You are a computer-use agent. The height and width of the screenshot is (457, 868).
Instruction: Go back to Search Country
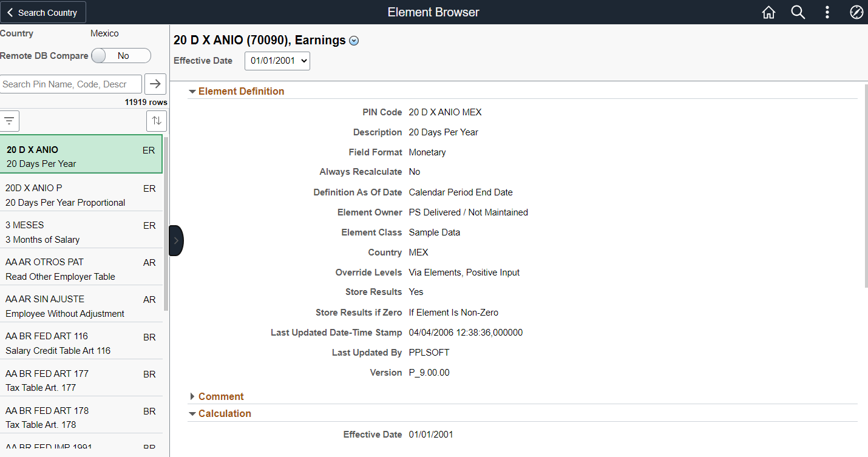42,12
